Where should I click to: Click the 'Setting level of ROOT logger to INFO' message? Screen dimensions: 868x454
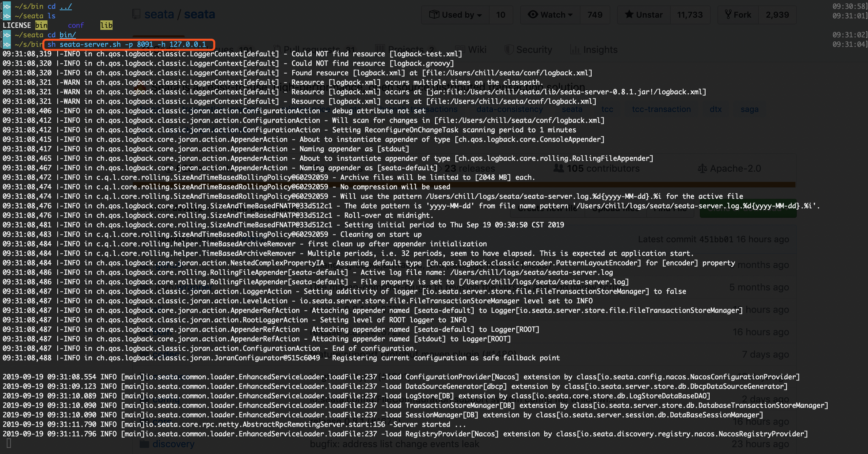tap(393, 320)
